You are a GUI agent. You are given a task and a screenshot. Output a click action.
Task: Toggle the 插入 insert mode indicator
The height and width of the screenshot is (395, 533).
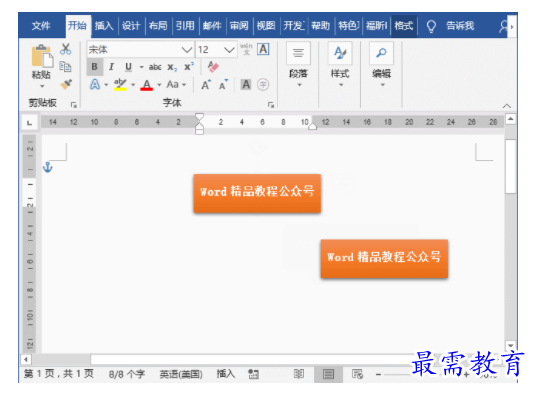pos(226,374)
